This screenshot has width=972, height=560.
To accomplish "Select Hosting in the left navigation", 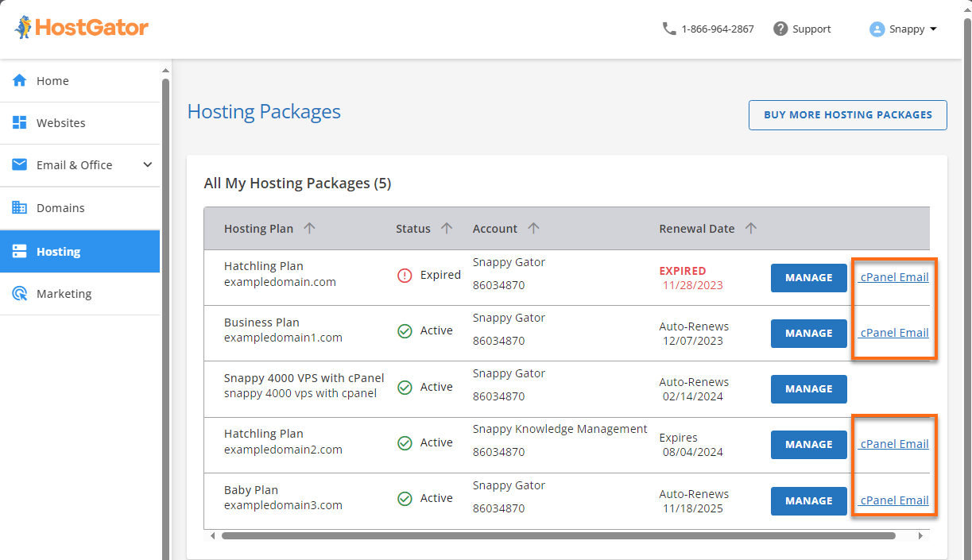I will point(59,251).
